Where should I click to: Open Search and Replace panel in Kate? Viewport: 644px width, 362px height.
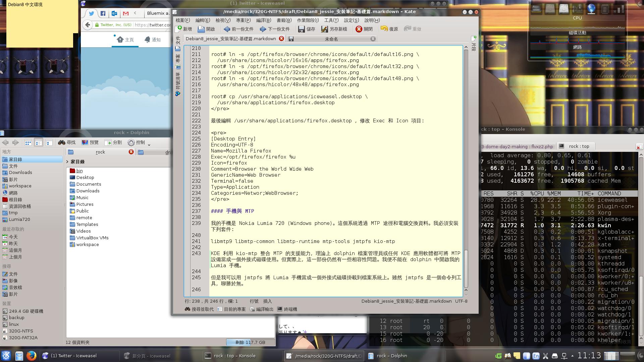tap(199, 309)
